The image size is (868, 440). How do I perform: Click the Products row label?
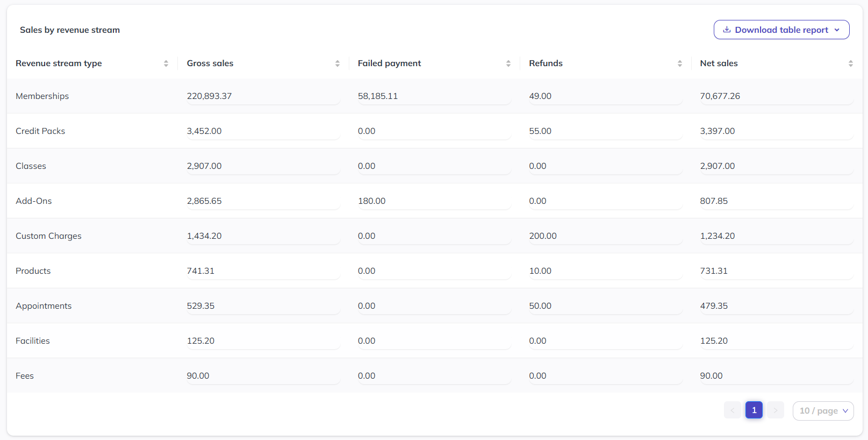pyautogui.click(x=33, y=271)
